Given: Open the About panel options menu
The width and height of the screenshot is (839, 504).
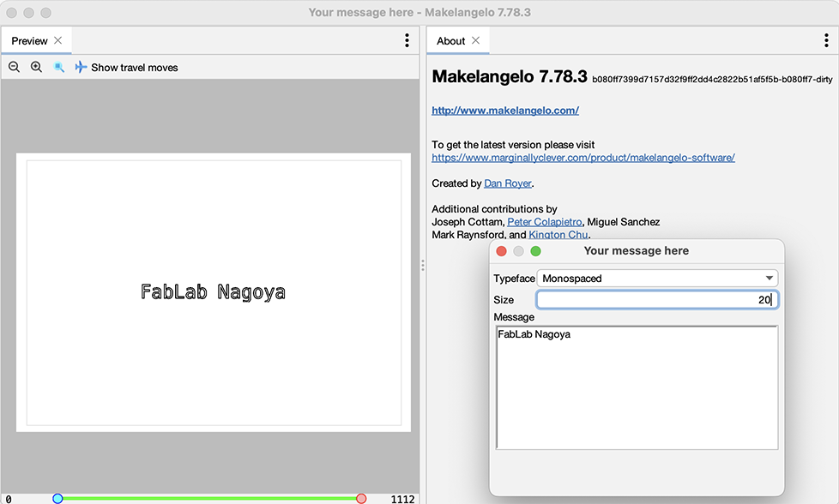Looking at the screenshot, I should pyautogui.click(x=827, y=40).
